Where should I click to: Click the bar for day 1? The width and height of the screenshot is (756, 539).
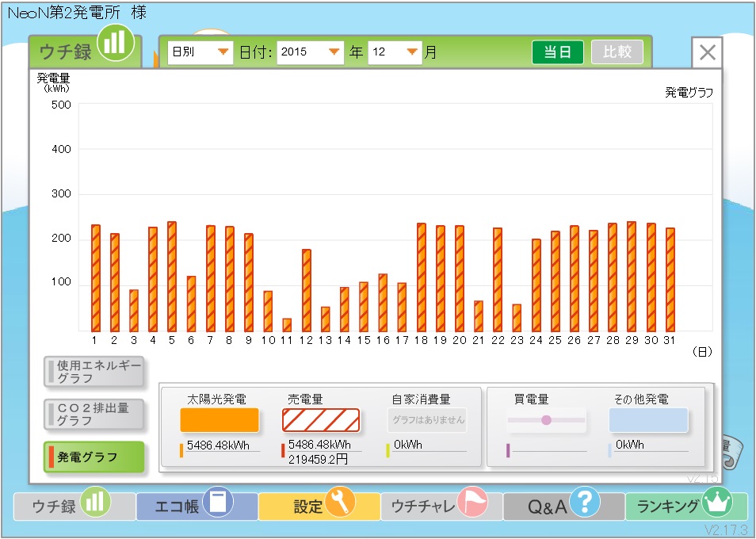click(x=95, y=278)
